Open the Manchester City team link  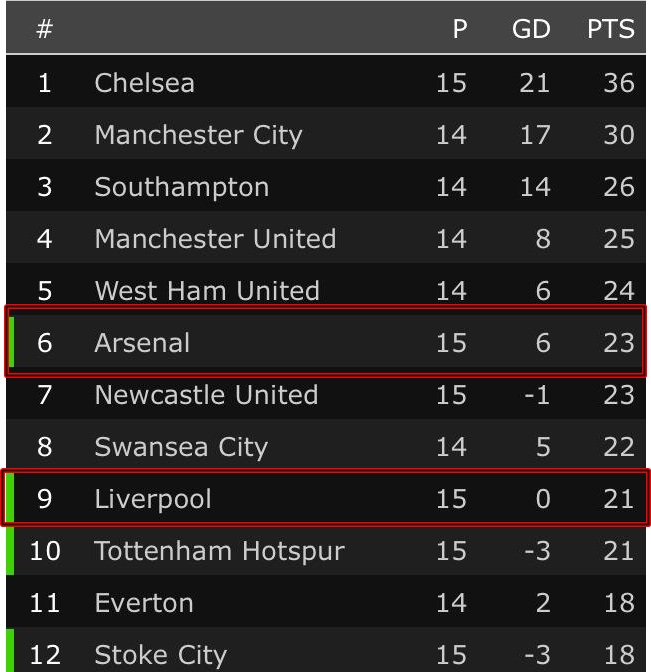tap(198, 135)
